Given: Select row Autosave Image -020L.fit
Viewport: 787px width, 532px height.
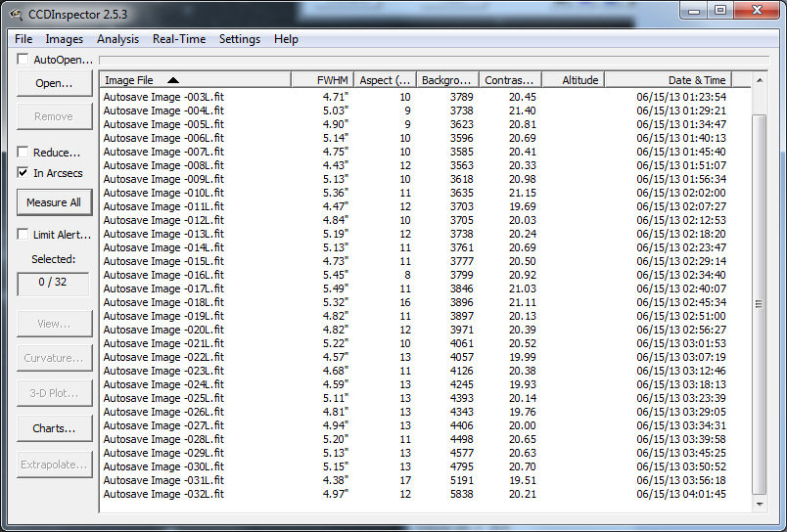Looking at the screenshot, I should (425, 330).
